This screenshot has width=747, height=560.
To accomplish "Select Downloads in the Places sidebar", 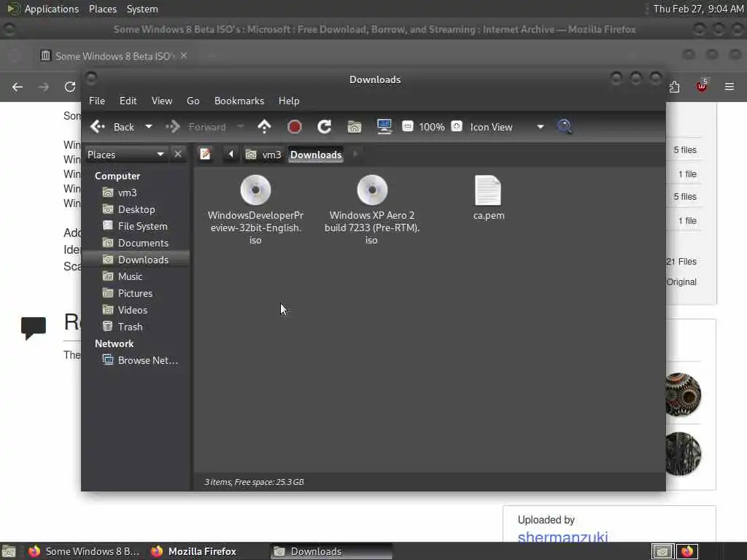I will click(x=136, y=260).
